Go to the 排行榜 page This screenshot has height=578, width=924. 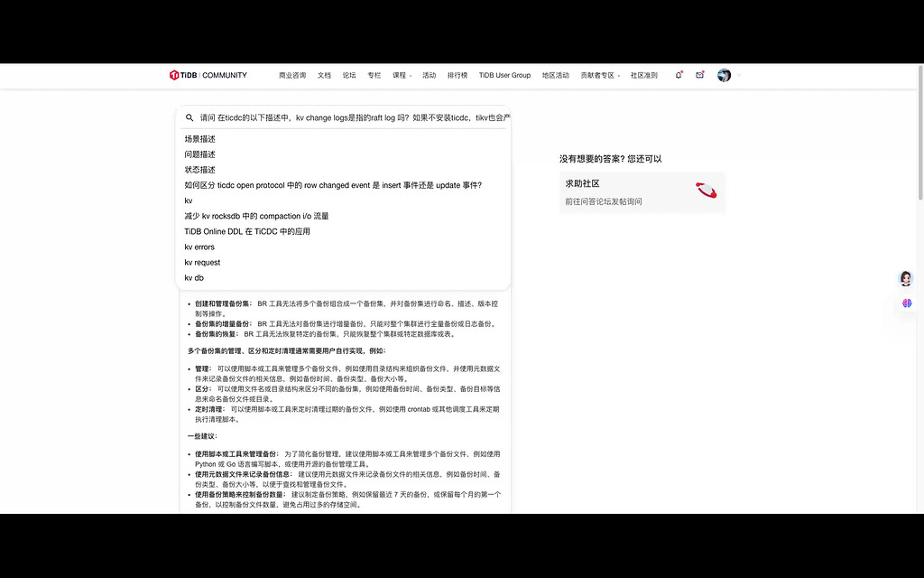click(x=457, y=75)
